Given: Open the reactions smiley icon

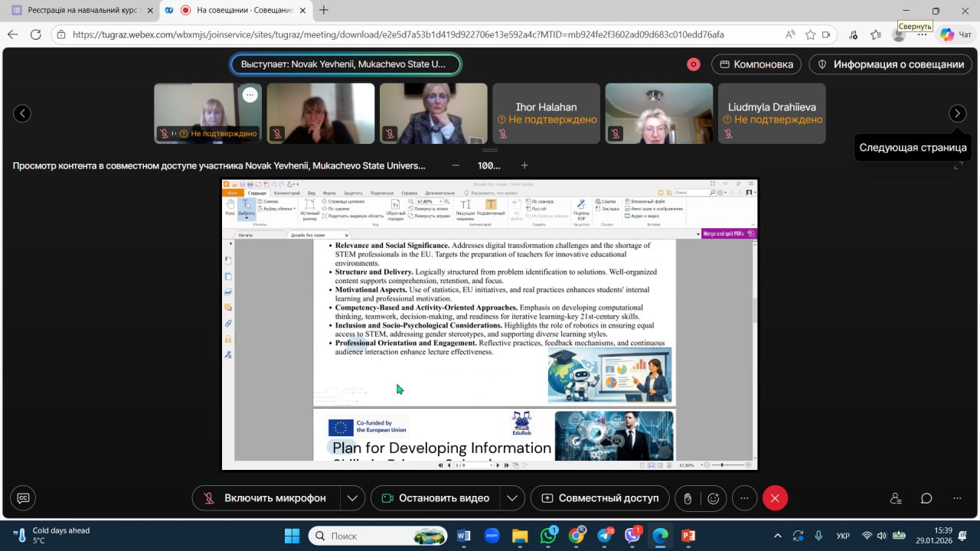Looking at the screenshot, I should pos(714,498).
